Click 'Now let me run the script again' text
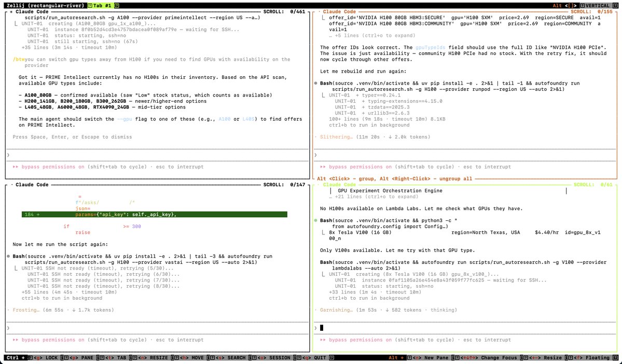This screenshot has height=364, width=622. 60,244
